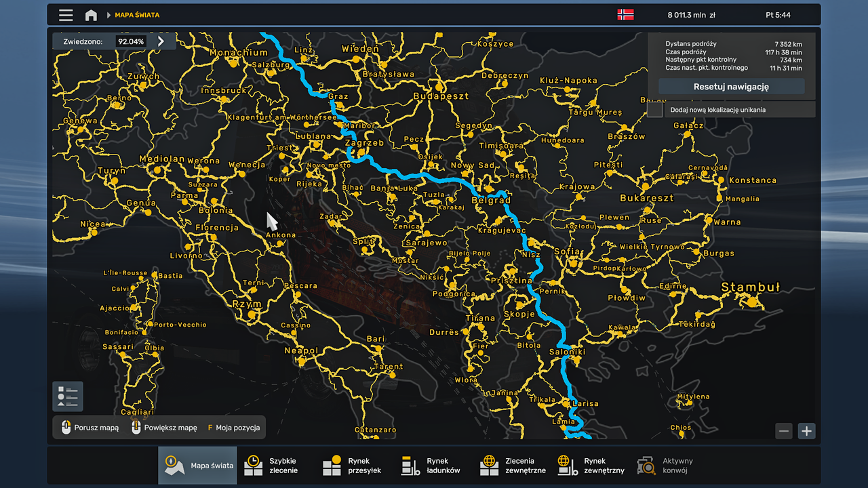868x488 pixels.
Task: Click the Turyn city label
Action: 111,171
